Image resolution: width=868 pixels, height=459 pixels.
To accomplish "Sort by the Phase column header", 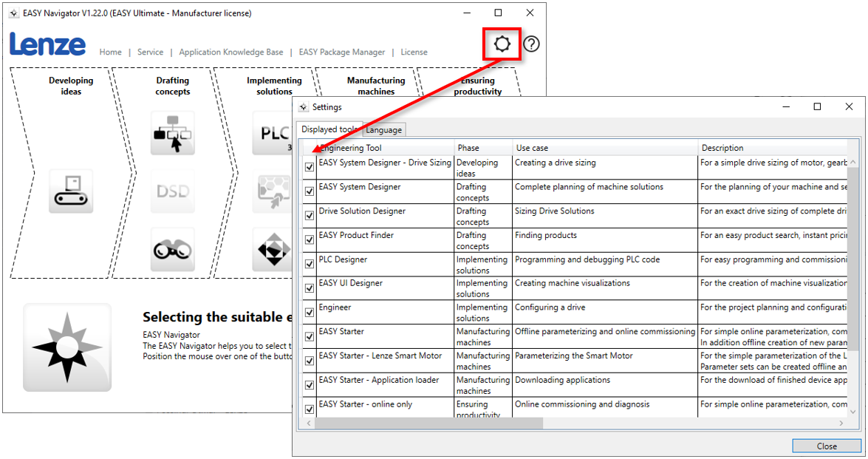I will point(468,148).
